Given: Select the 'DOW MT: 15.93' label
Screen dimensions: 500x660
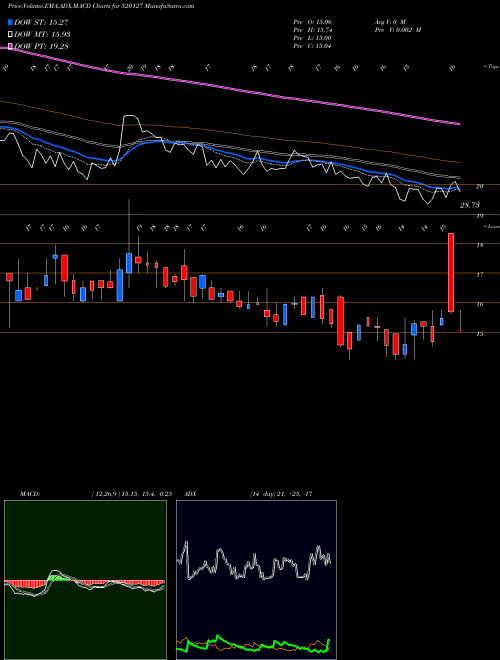Looking at the screenshot, I should click(x=42, y=35).
